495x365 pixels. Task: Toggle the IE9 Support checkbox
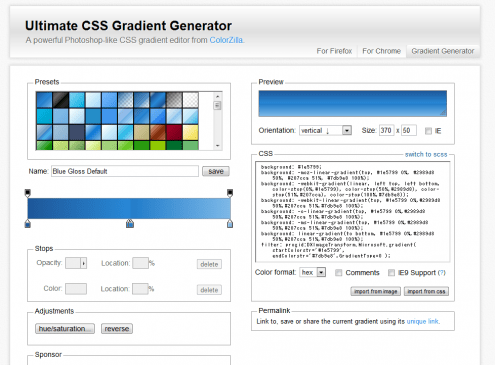point(391,273)
